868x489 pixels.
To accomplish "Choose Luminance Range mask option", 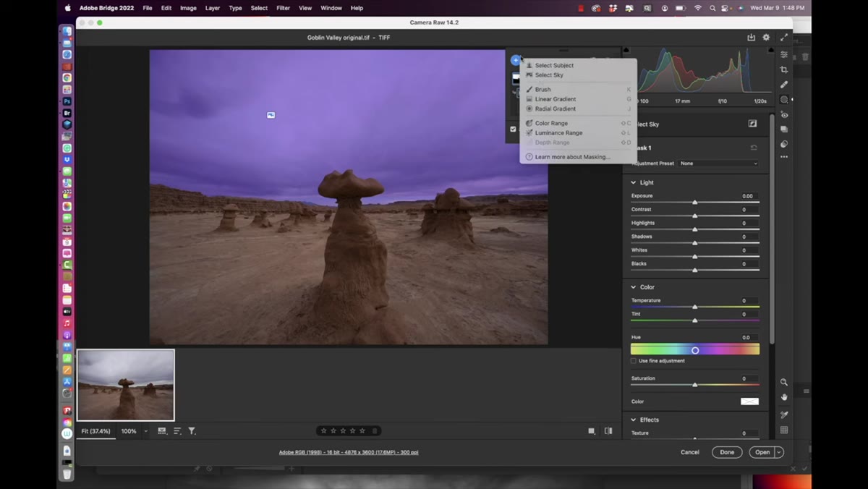I will [x=558, y=133].
